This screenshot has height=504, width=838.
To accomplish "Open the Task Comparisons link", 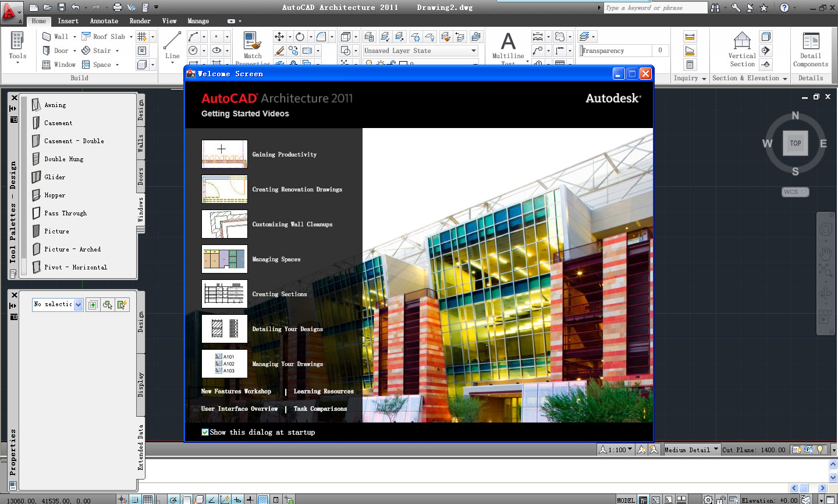I will point(320,409).
